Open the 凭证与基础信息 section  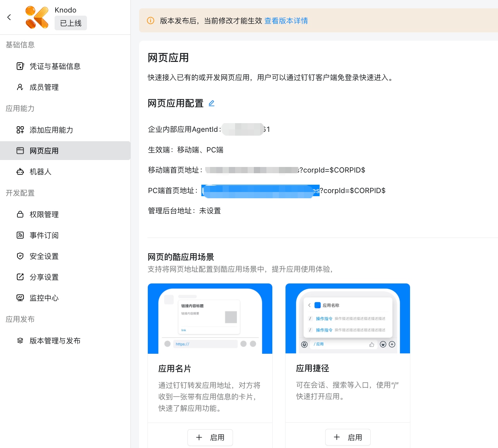[55, 66]
